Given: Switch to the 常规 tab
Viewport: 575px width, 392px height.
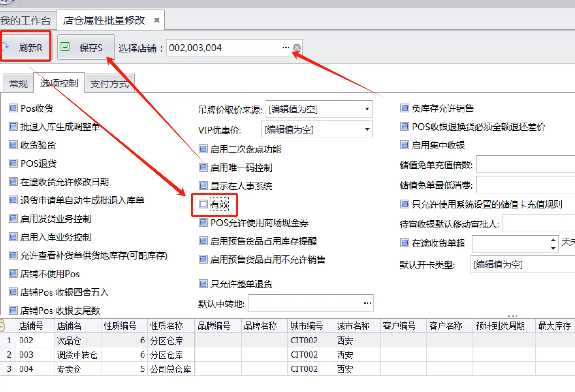Looking at the screenshot, I should tap(18, 83).
